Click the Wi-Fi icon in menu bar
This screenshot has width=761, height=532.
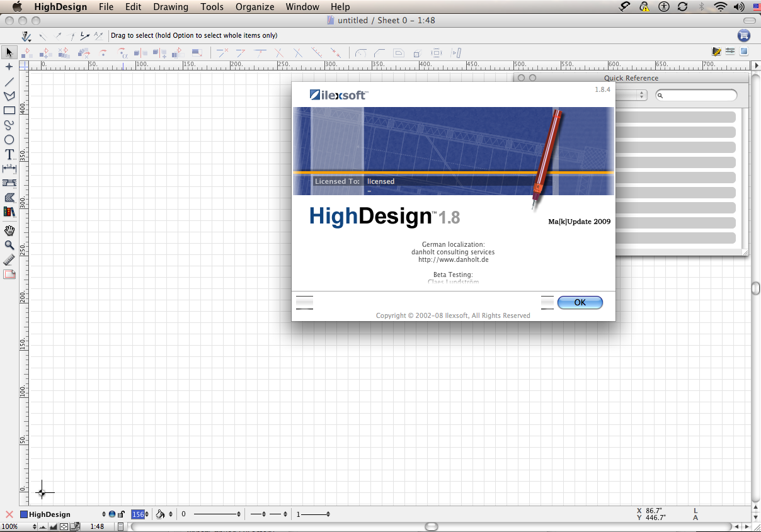(x=720, y=7)
